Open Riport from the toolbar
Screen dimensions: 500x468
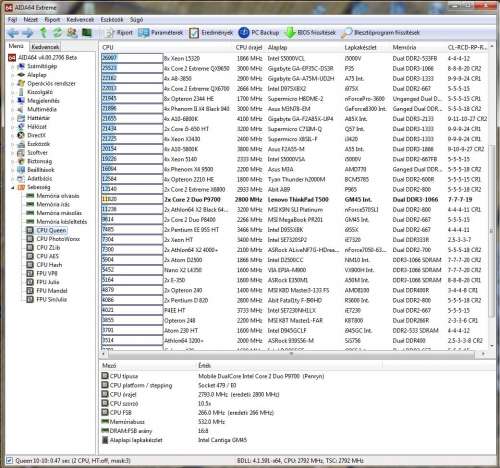[119, 33]
